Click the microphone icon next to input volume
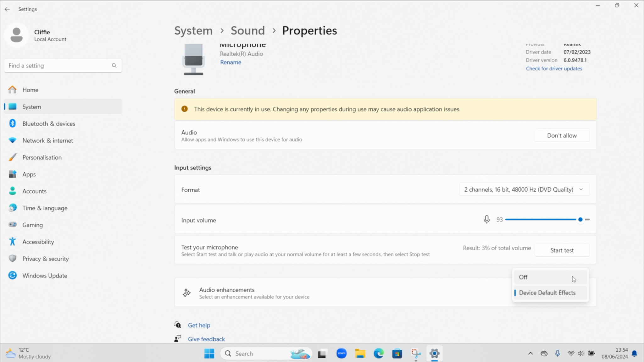 point(486,219)
